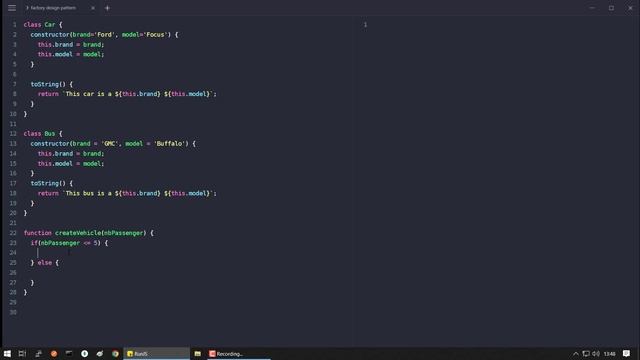Close the RunJS window
This screenshot has height=360, width=640.
[x=630, y=8]
